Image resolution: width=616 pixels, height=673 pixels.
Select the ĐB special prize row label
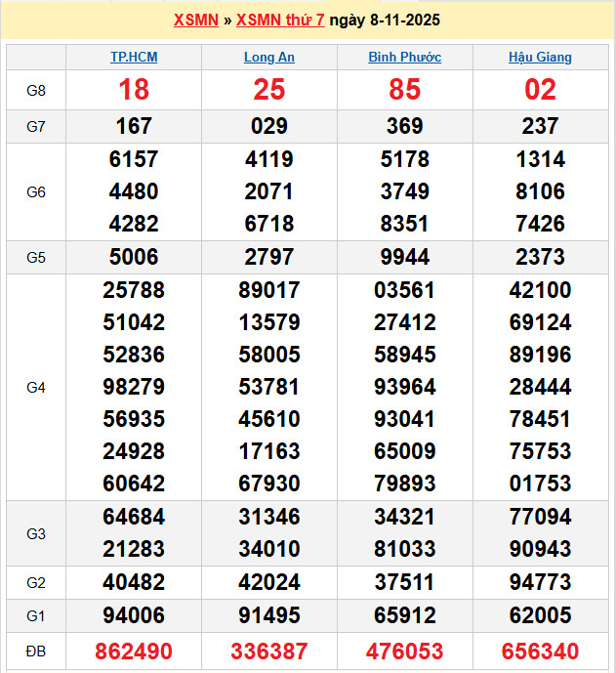point(36,652)
